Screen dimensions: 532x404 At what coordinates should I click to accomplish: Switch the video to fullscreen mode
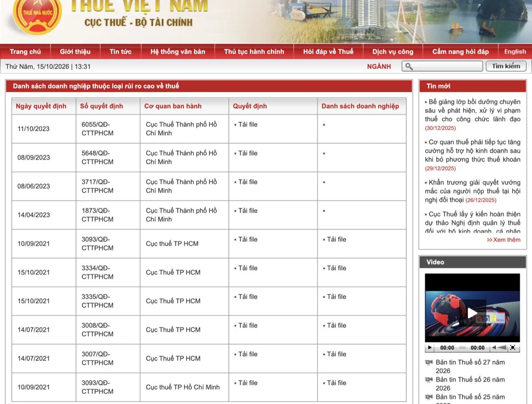coord(513,348)
